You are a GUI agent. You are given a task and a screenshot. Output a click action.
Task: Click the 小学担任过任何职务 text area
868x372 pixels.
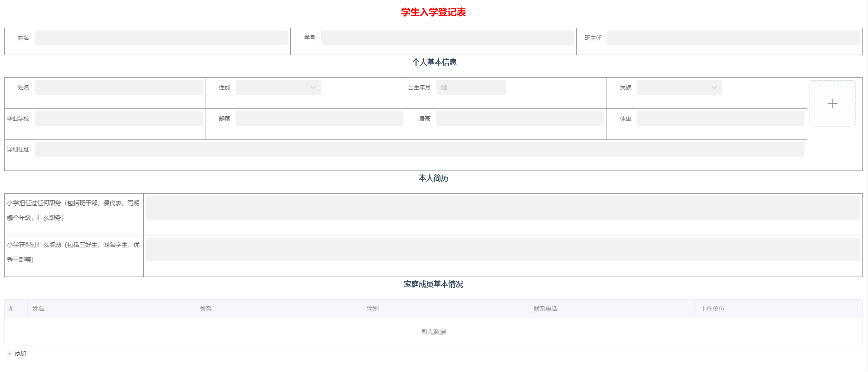coord(503,208)
